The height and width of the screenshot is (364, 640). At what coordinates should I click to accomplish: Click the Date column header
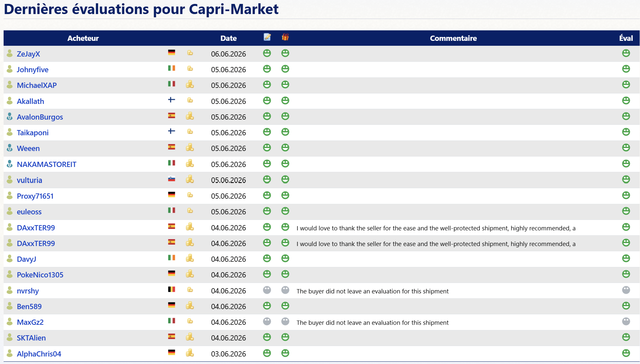click(x=228, y=38)
